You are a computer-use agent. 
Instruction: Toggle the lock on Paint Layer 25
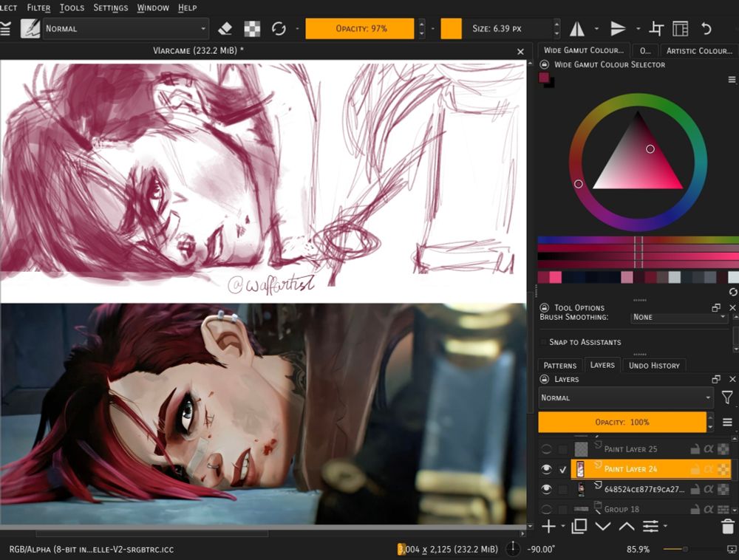(695, 449)
